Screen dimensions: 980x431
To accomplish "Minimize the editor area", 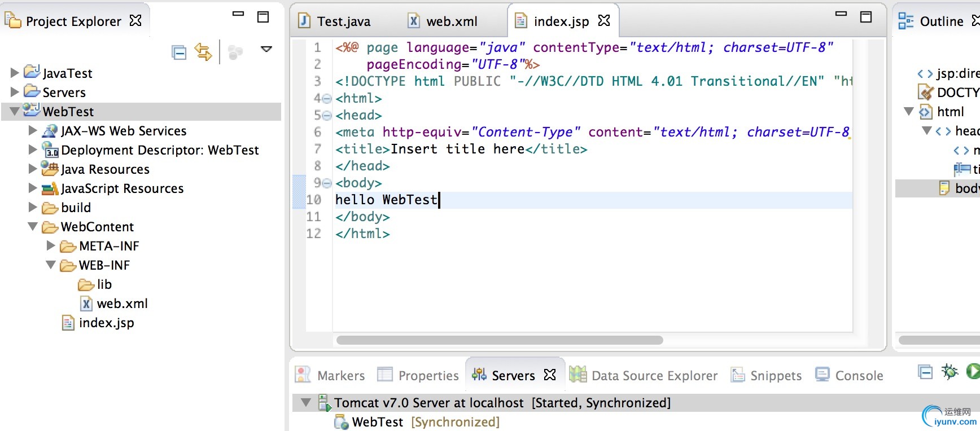I will click(x=841, y=14).
